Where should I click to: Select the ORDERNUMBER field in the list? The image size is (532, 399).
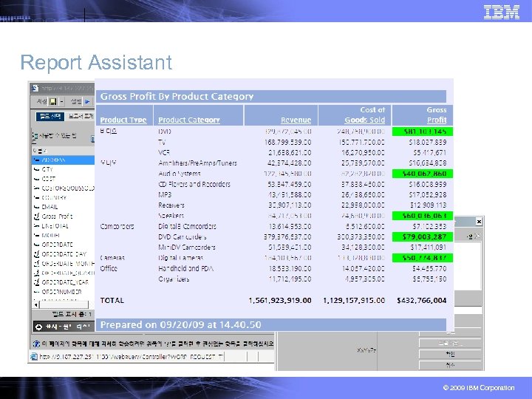[63, 292]
